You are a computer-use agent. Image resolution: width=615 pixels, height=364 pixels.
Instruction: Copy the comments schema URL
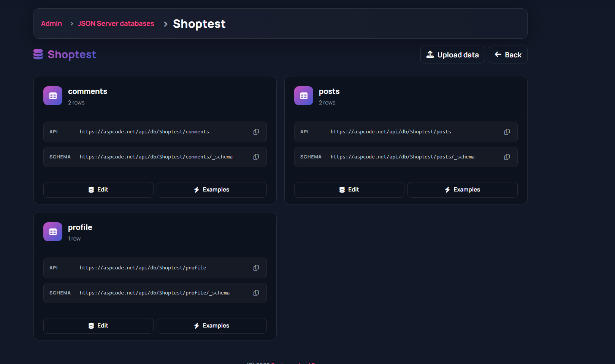point(256,157)
